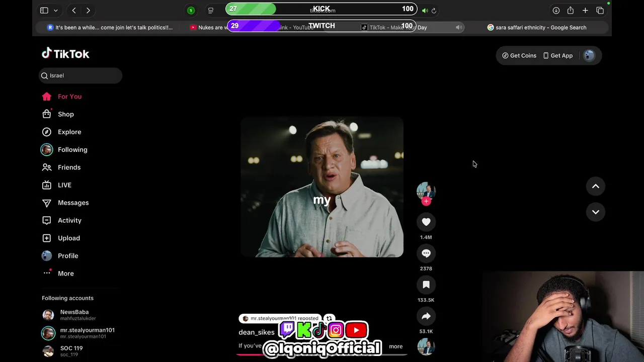Image resolution: width=644 pixels, height=362 pixels.
Task: Click the LIVE broadcast icon
Action: [47, 185]
